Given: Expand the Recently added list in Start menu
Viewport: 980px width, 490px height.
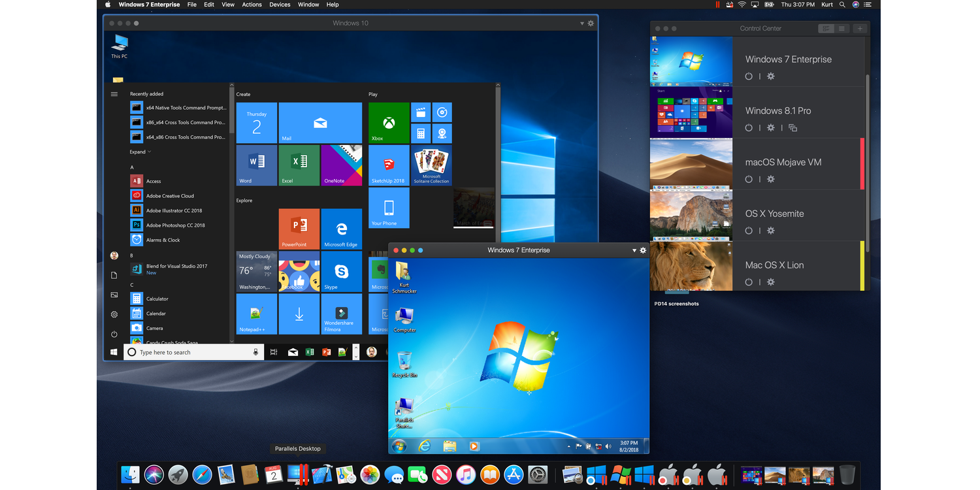Looking at the screenshot, I should point(140,152).
